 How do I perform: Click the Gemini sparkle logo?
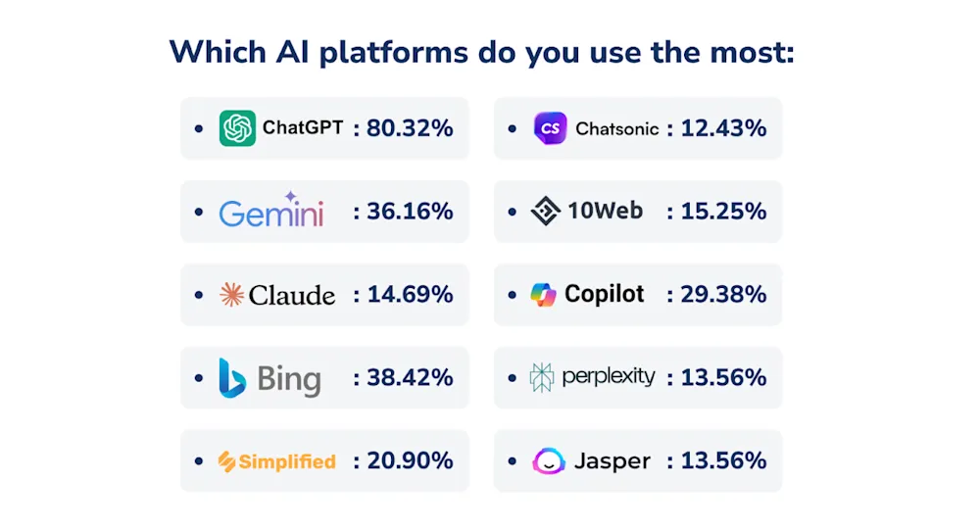pyautogui.click(x=271, y=210)
